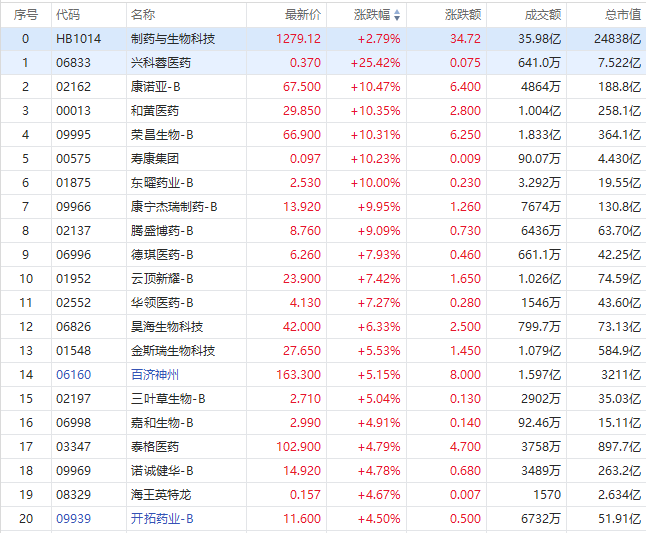Select 昊海生物科技 in the list
The image size is (646, 533).
[x=167, y=327]
